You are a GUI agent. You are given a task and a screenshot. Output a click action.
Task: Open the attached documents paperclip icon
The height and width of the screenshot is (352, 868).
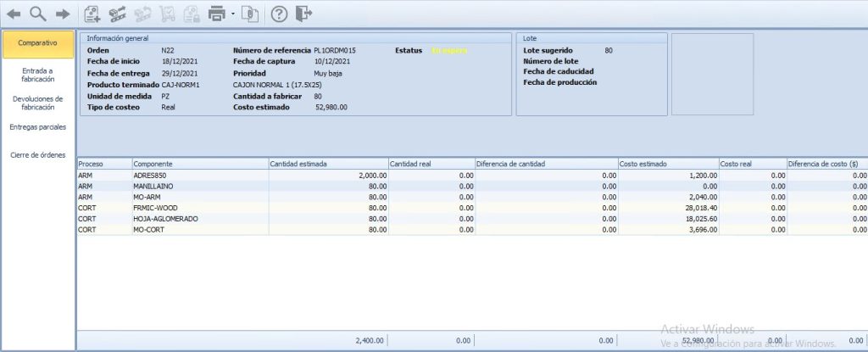point(250,14)
